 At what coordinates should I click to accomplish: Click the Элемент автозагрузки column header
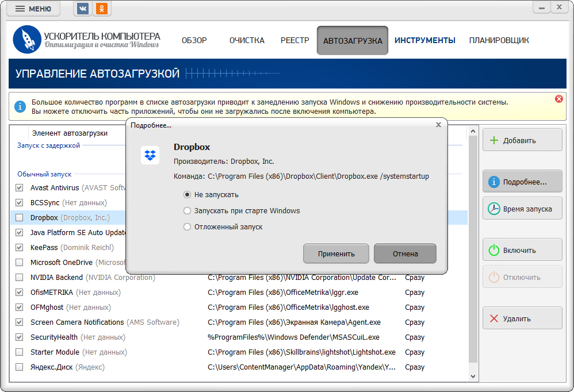tap(70, 133)
